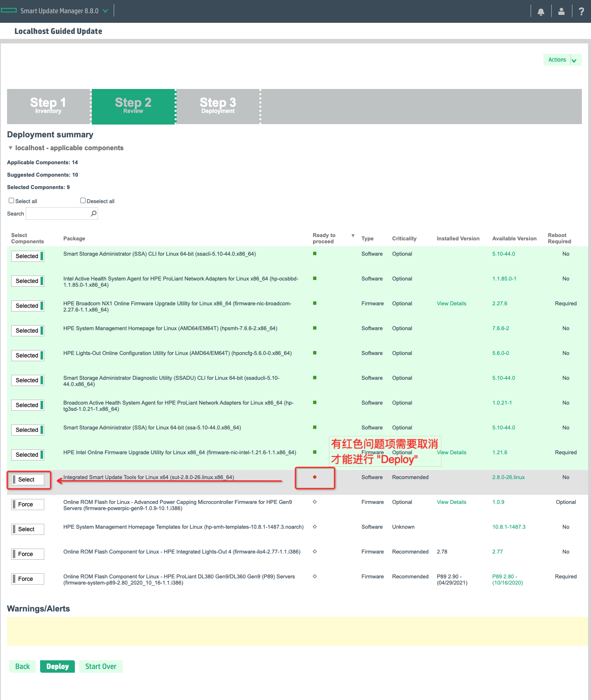Open the notifications bell icon
Screen dimensions: 591x700
point(541,12)
